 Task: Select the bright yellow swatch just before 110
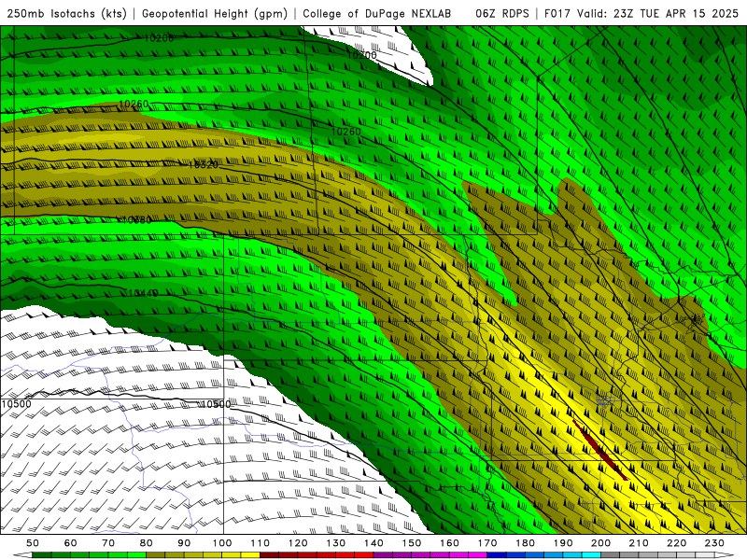(250, 554)
